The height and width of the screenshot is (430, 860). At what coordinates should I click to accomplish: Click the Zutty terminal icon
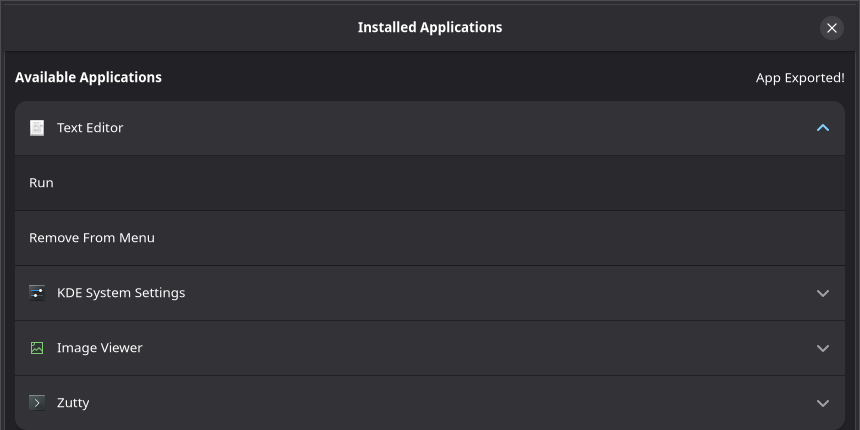point(37,403)
